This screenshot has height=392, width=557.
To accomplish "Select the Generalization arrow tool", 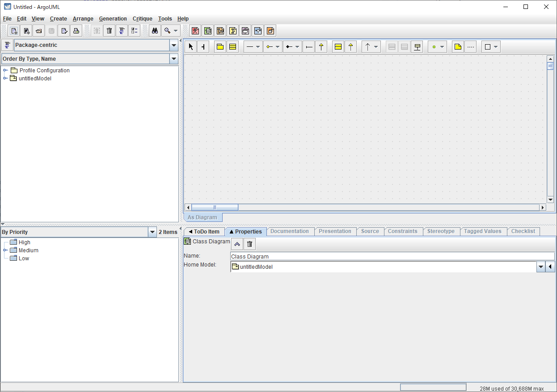I will point(321,47).
